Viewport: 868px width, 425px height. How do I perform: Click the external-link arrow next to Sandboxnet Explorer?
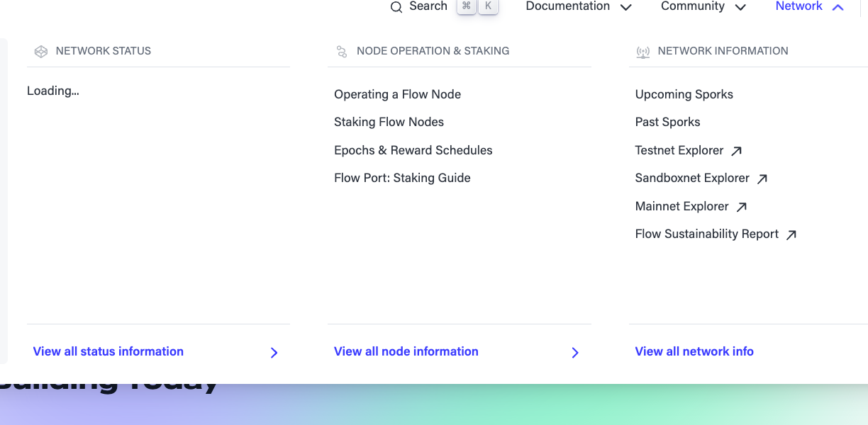tap(762, 178)
